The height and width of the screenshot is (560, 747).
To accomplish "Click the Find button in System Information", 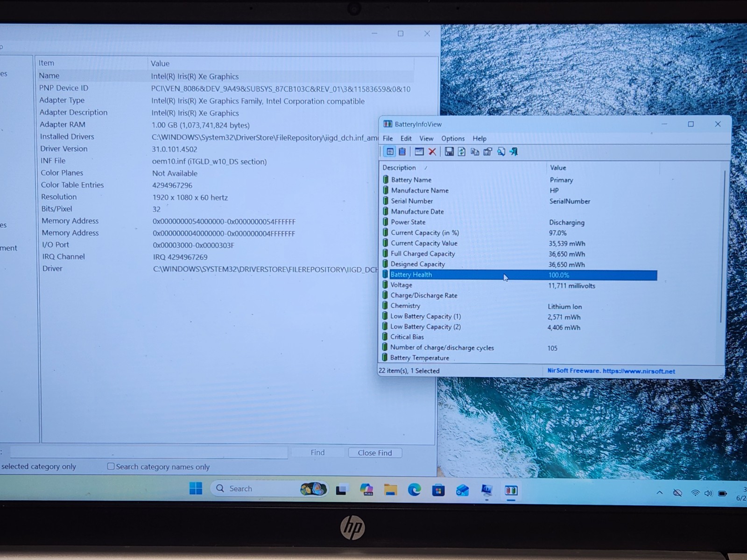I will point(317,452).
